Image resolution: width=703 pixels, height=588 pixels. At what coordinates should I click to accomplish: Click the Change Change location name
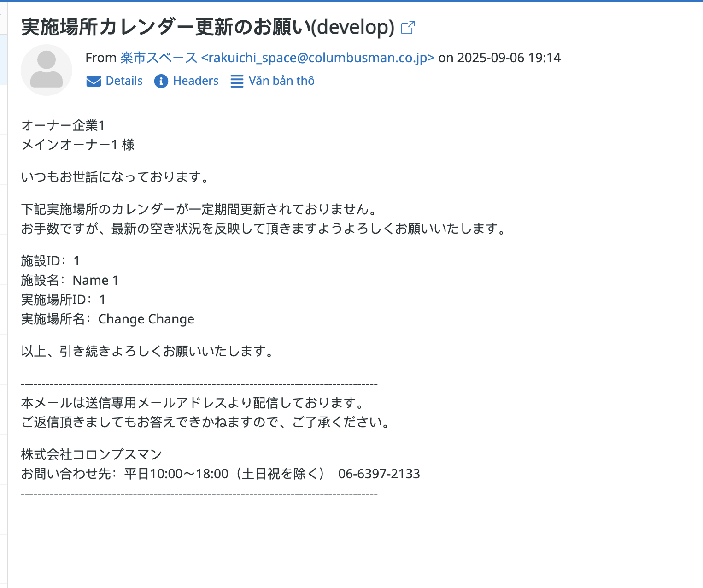(x=146, y=319)
